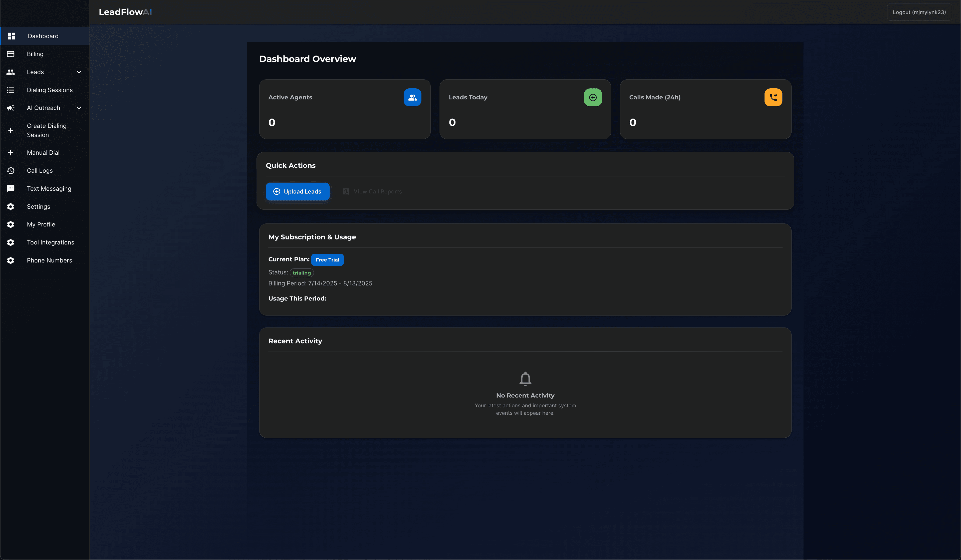Click the Billing card icon in sidebar
The height and width of the screenshot is (560, 961).
tap(11, 54)
